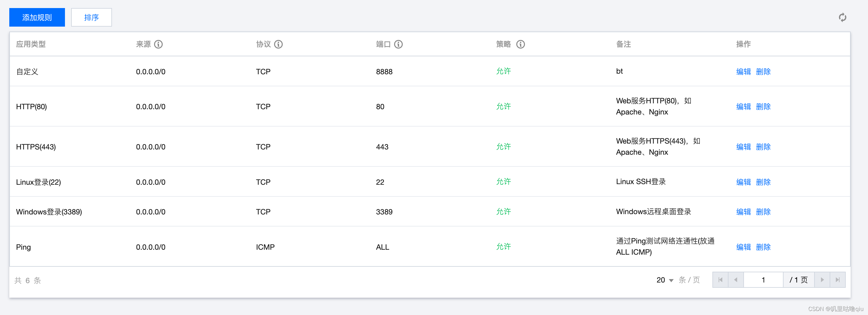Click port value 8888
Viewport: 868px width, 315px height.
click(384, 71)
